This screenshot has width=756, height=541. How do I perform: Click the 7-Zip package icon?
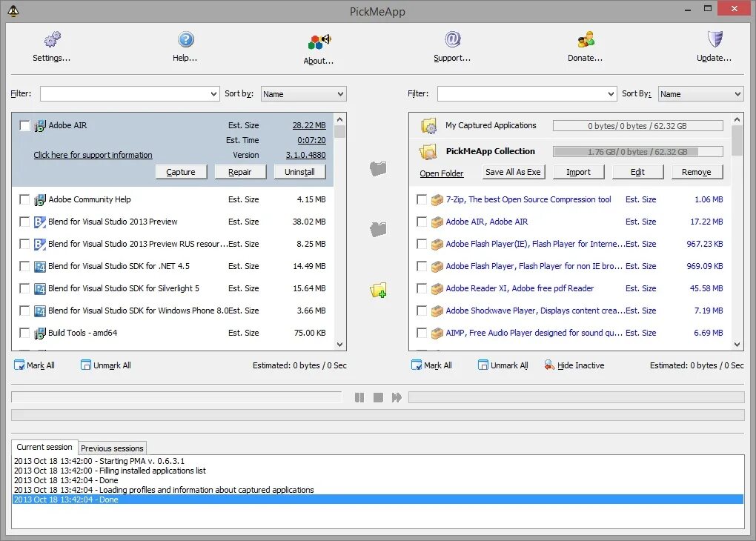(437, 199)
